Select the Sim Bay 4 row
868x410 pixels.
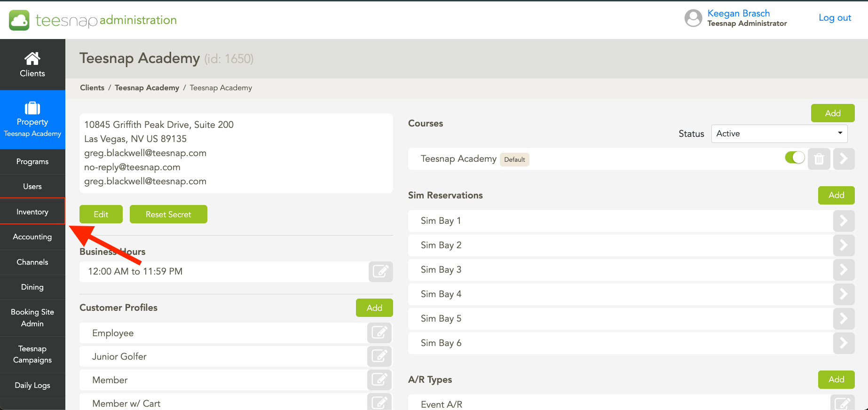coord(621,294)
